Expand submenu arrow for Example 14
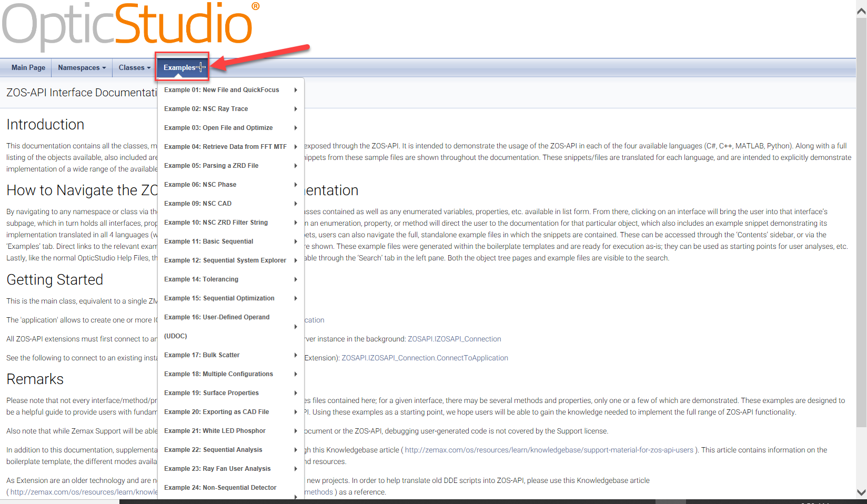This screenshot has width=867, height=504. click(296, 279)
